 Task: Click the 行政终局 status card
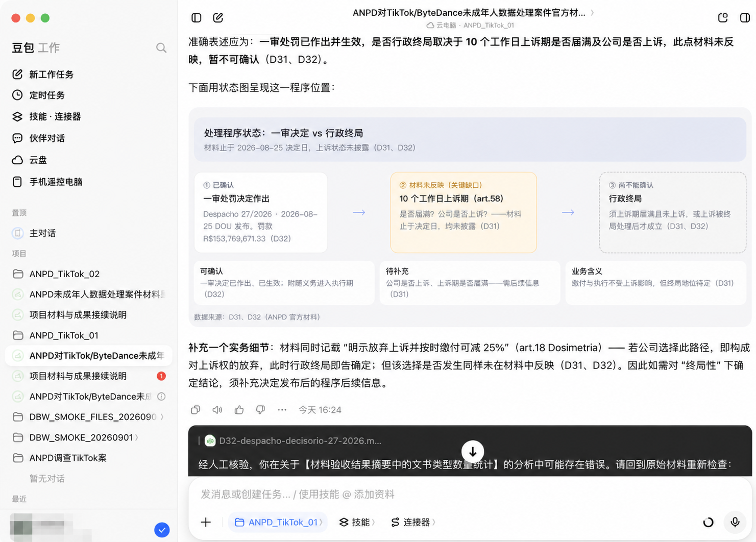tap(673, 212)
